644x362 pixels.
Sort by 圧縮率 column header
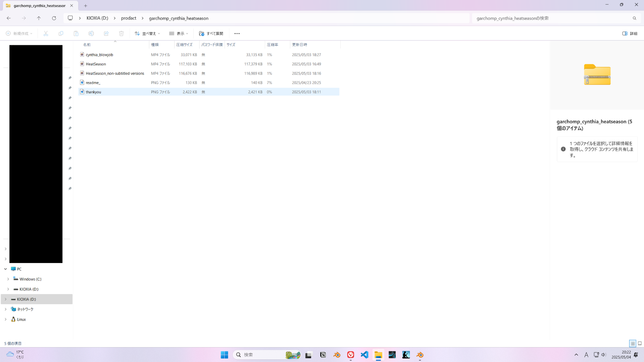point(272,45)
